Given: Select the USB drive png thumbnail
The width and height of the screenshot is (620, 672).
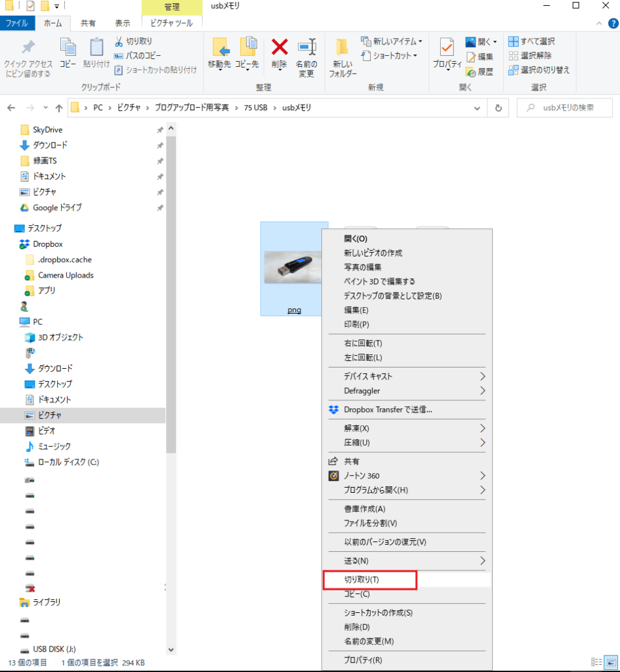Looking at the screenshot, I should [294, 268].
